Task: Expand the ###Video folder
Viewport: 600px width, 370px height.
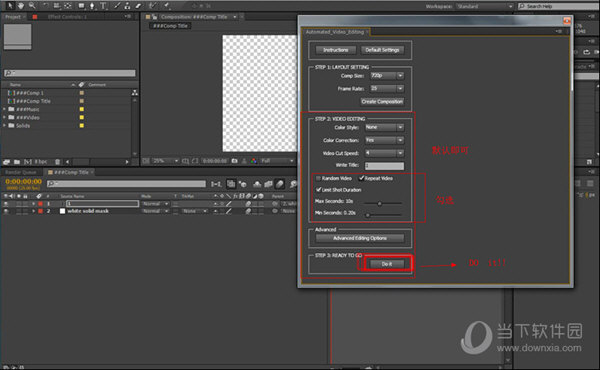Action: (5, 117)
